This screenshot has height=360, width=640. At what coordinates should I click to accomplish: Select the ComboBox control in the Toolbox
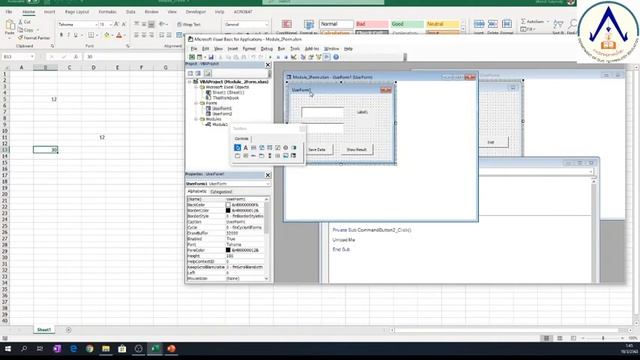(262, 148)
